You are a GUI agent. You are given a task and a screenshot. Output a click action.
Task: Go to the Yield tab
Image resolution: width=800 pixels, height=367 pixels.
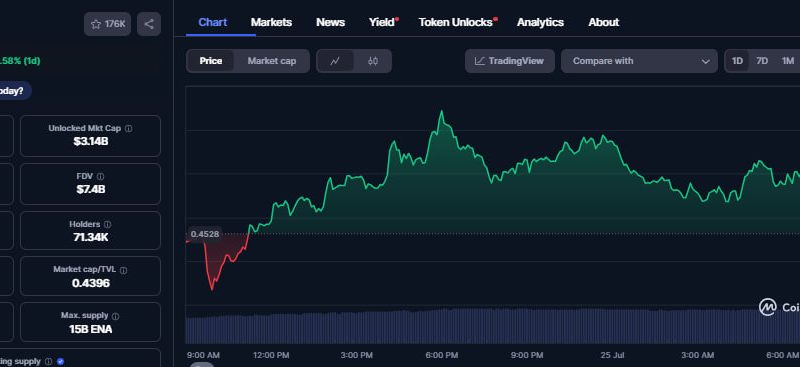pos(382,22)
